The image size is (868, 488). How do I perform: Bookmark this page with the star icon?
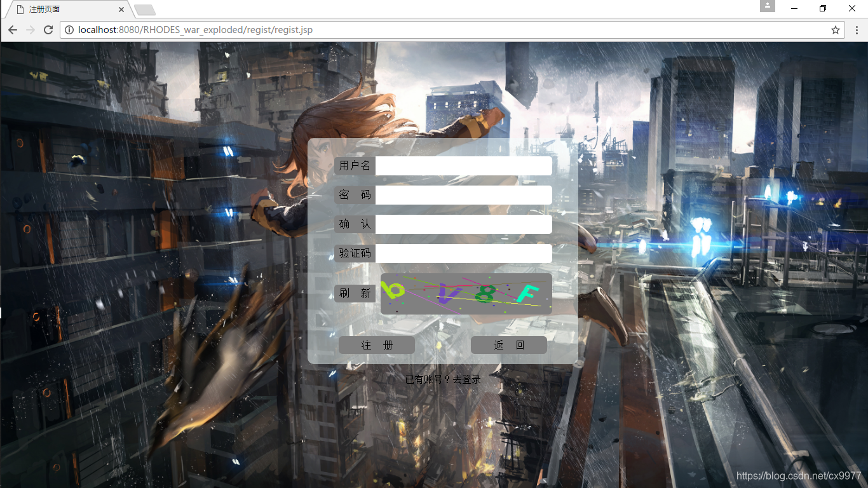[x=836, y=30]
